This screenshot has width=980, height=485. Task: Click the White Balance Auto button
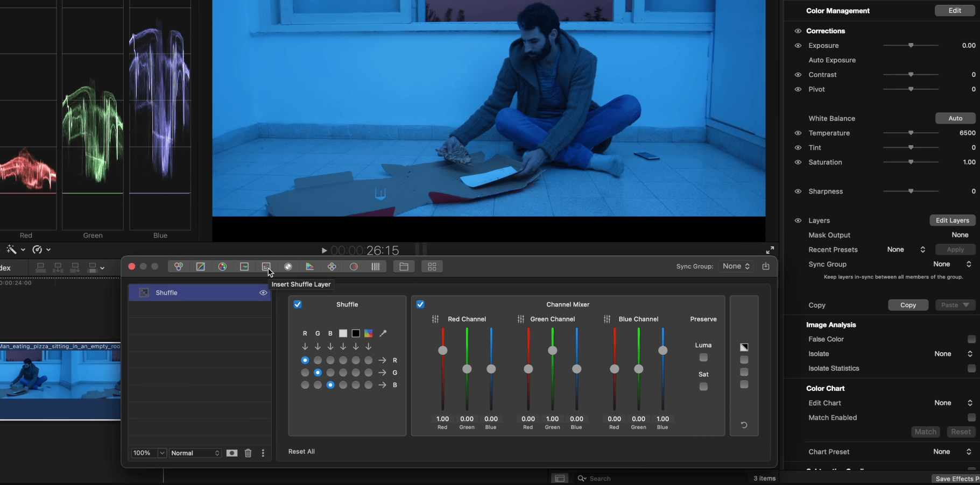point(955,118)
